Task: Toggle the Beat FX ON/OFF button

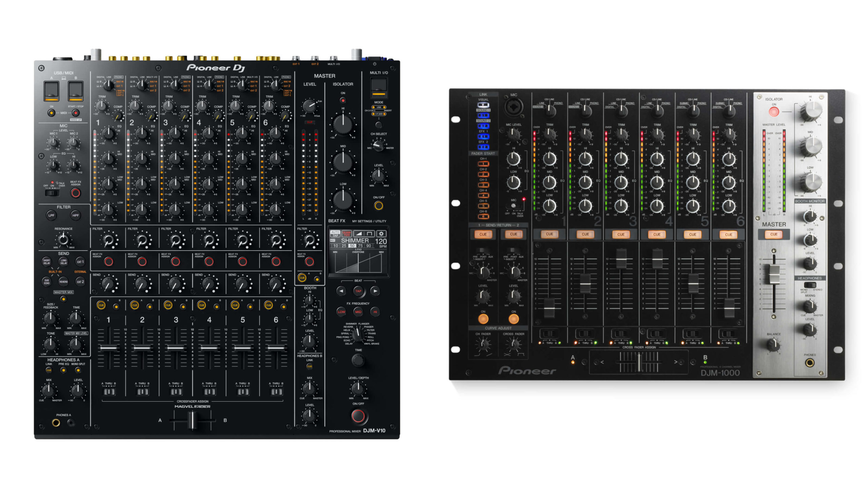Action: [x=358, y=416]
